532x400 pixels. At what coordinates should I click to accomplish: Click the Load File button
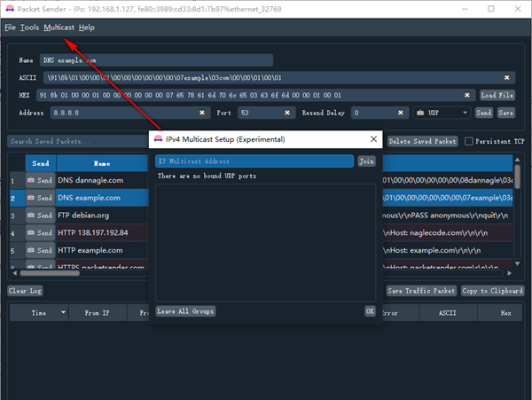pyautogui.click(x=497, y=95)
